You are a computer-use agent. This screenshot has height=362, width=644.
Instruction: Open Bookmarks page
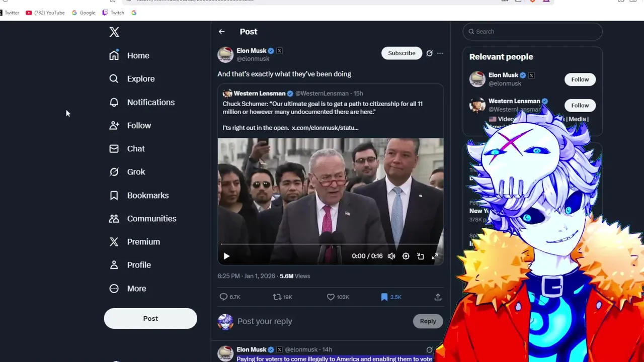(x=139, y=195)
